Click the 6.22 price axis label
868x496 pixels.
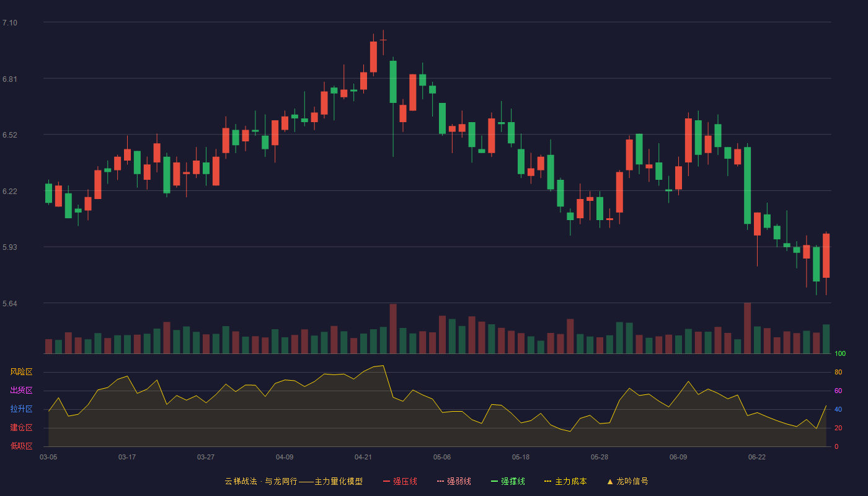(10, 192)
